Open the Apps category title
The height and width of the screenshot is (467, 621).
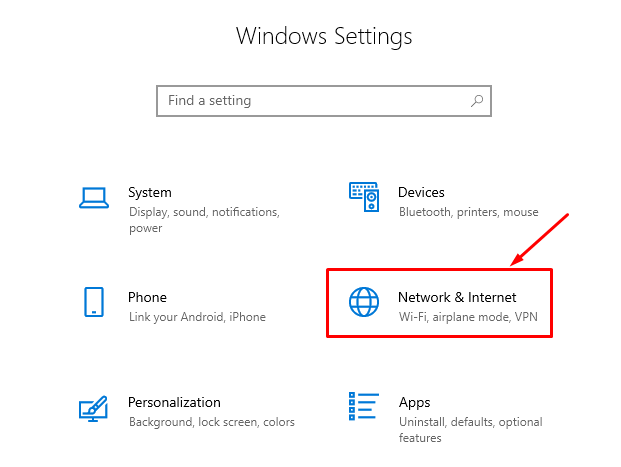coord(414,402)
